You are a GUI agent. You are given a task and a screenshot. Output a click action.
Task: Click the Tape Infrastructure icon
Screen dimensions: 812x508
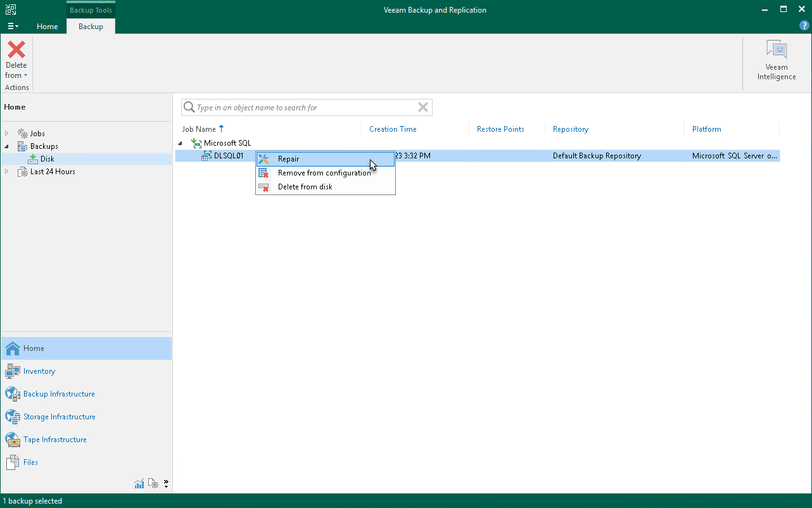[x=13, y=440]
